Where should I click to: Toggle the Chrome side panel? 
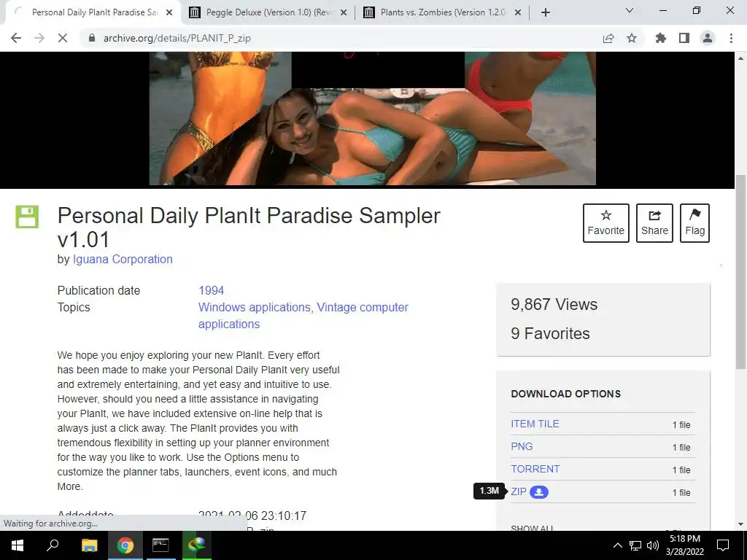coord(684,38)
